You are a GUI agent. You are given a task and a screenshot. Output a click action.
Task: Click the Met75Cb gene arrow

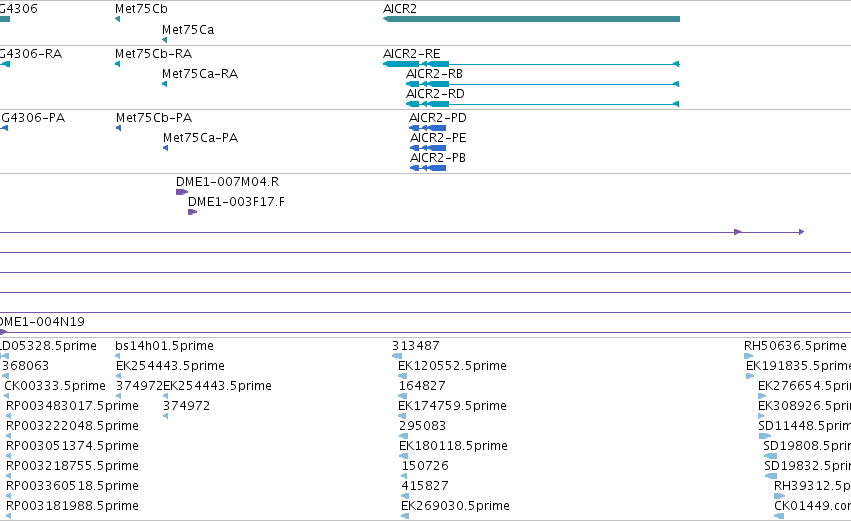tap(117, 19)
